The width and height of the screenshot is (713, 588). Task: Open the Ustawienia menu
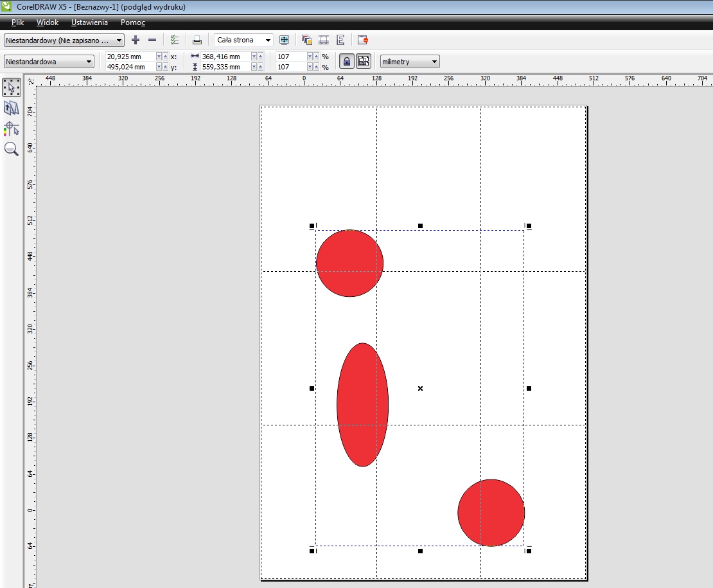[89, 22]
